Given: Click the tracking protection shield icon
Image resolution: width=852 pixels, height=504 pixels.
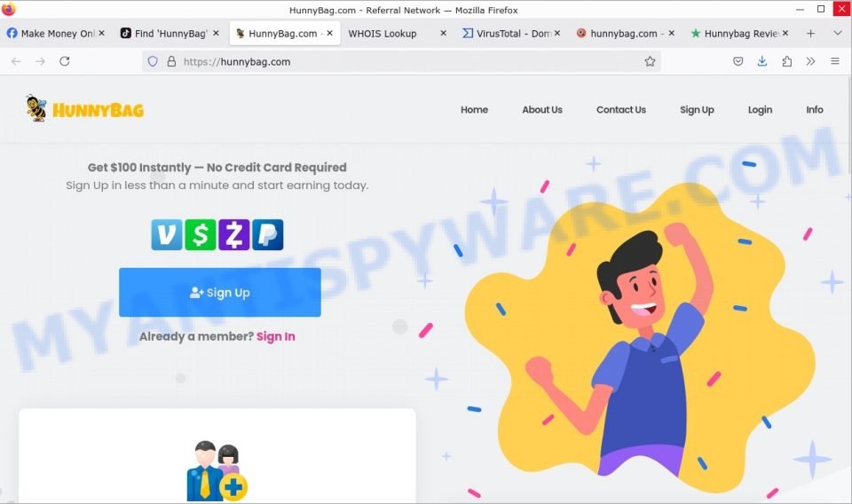Looking at the screenshot, I should [153, 61].
